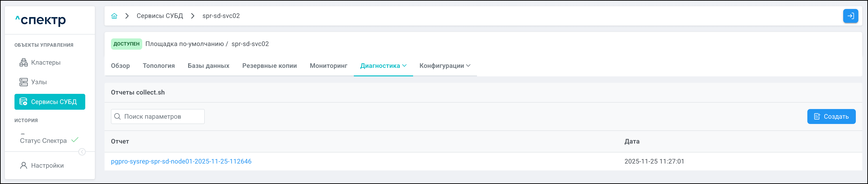Click the Сервисы СУБД database icon

coord(23,102)
